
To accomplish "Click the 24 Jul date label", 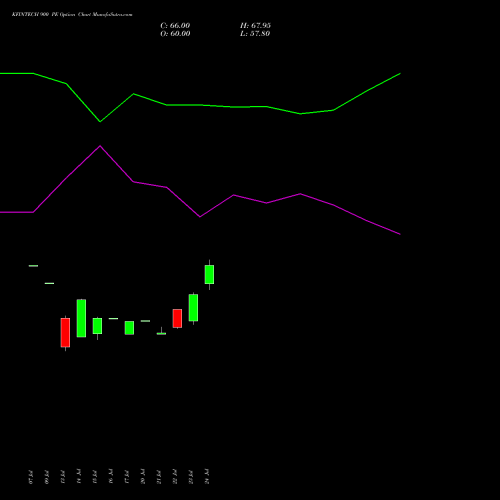I will [x=207, y=477].
